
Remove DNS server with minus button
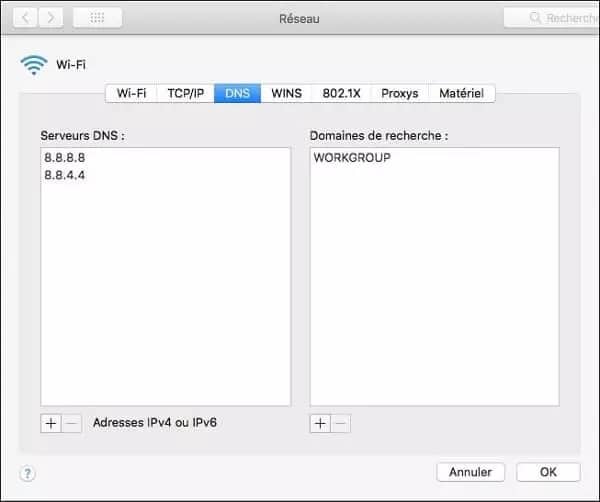[x=71, y=423]
